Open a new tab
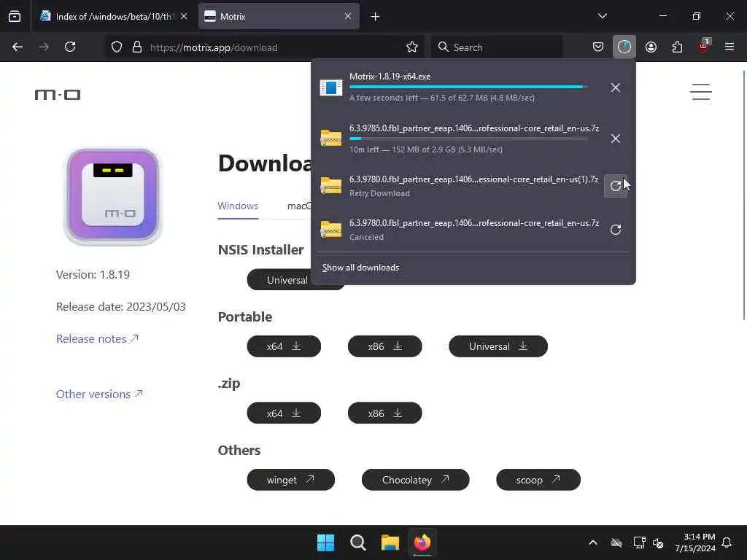This screenshot has width=747, height=560. (376, 17)
